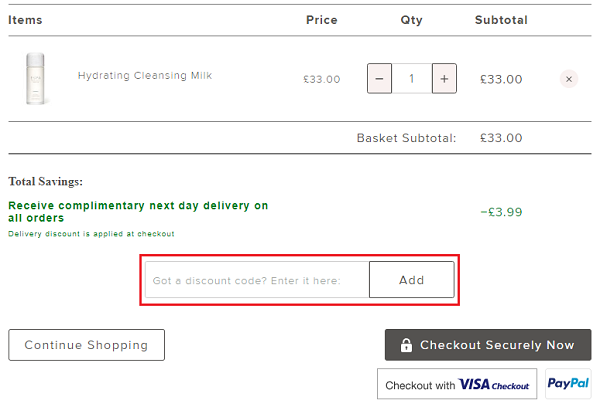
Task: Select the Price column header
Action: 322,20
